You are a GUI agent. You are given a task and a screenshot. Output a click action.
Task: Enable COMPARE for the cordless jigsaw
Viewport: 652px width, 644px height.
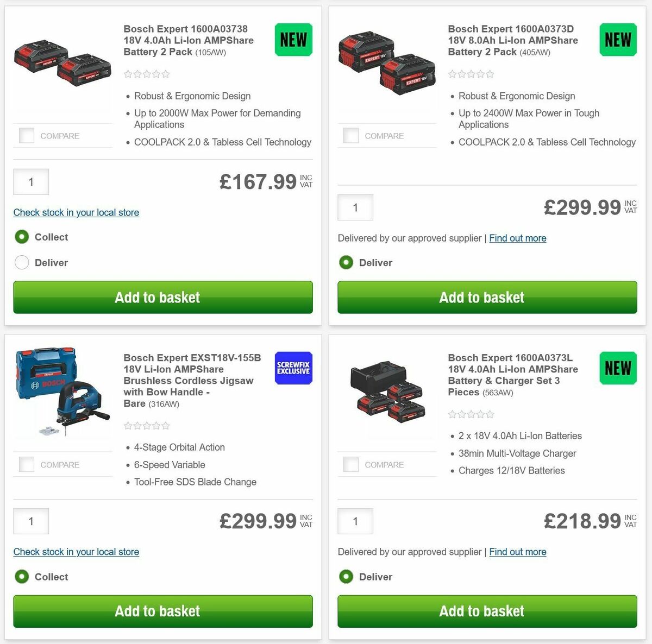(26, 464)
